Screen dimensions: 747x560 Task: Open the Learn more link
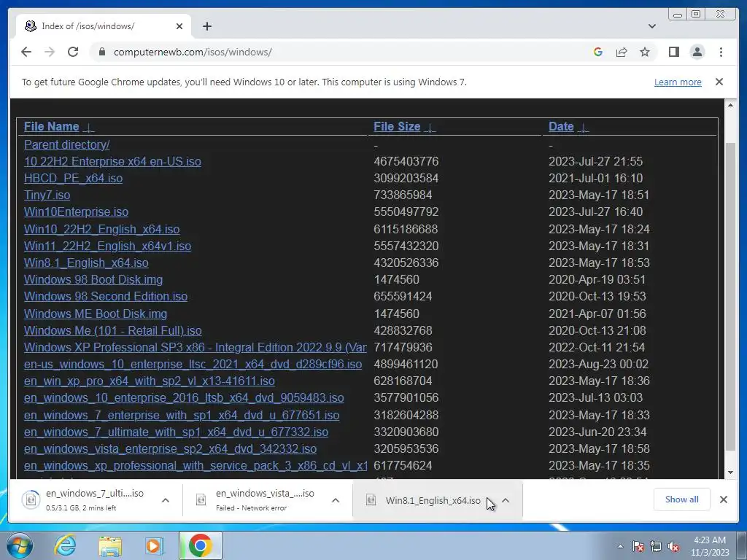click(678, 82)
